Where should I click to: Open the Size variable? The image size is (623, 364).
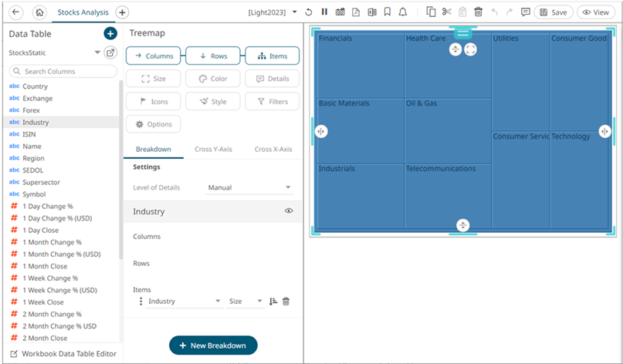click(154, 79)
